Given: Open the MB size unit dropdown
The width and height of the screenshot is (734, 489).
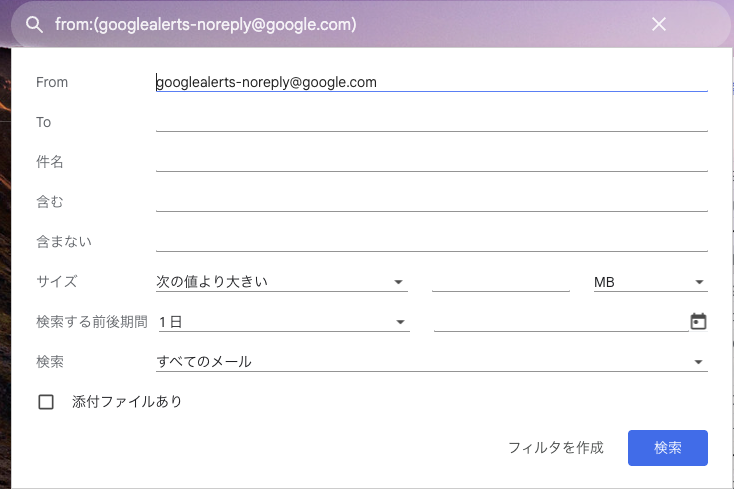Looking at the screenshot, I should coord(650,282).
